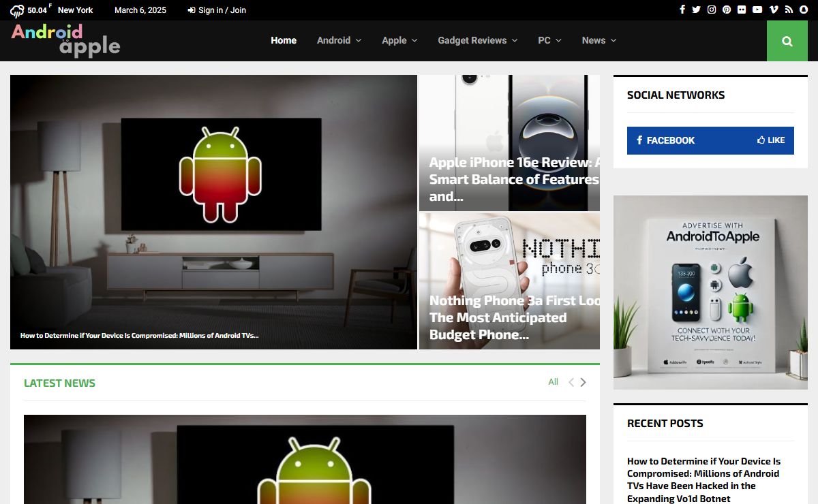The height and width of the screenshot is (504, 818).
Task: Open the Twitter icon in top bar
Action: 696,10
